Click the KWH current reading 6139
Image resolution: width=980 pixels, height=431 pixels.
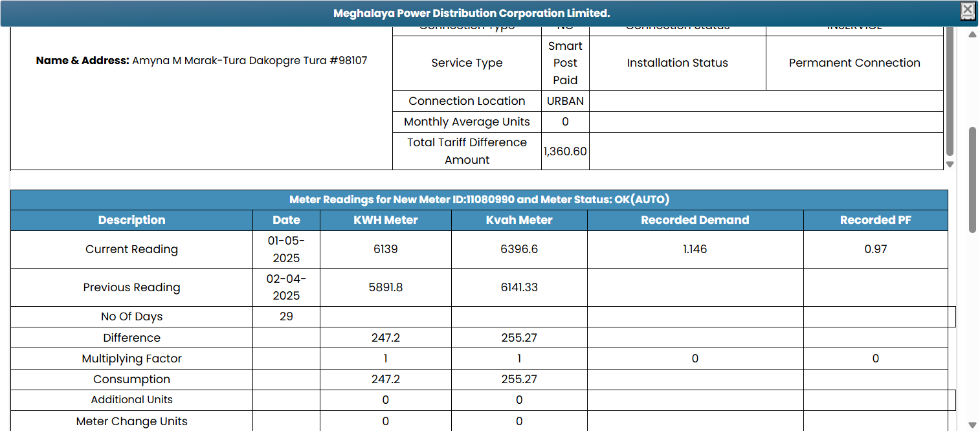pos(386,249)
